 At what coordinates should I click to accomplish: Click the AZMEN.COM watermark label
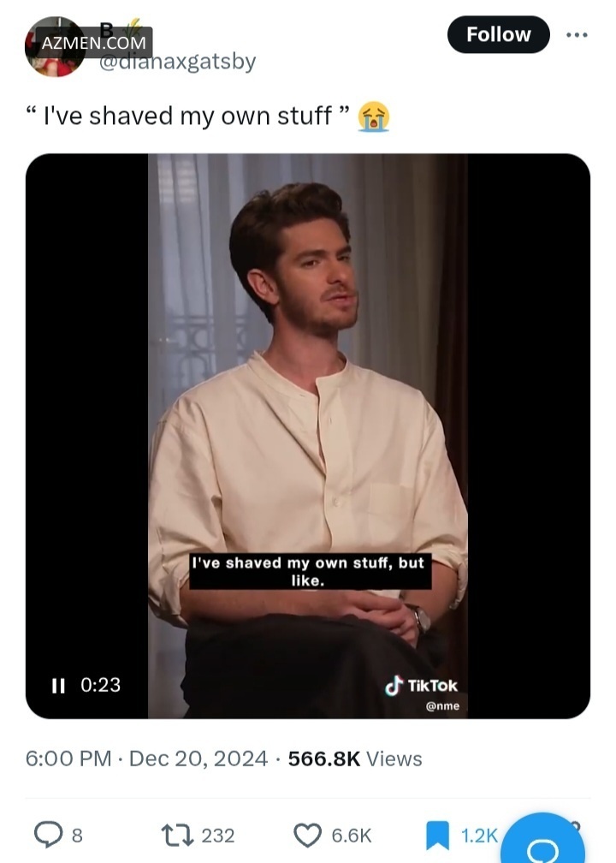tap(94, 43)
